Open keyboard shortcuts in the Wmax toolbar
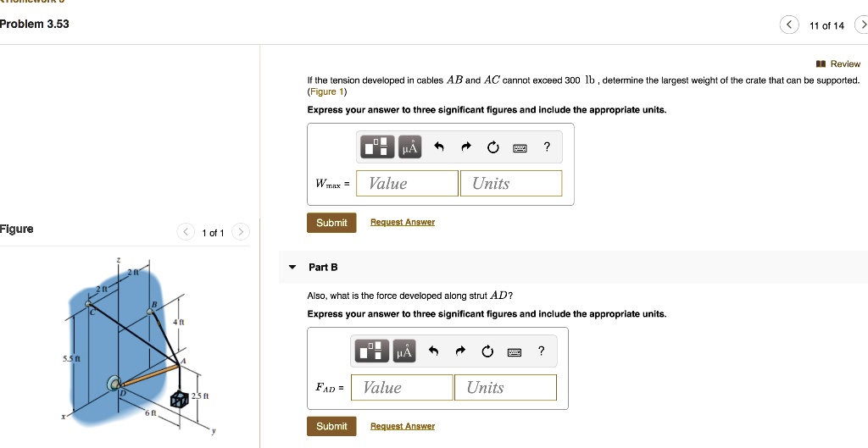Viewport: 868px width, 448px height. (x=520, y=148)
